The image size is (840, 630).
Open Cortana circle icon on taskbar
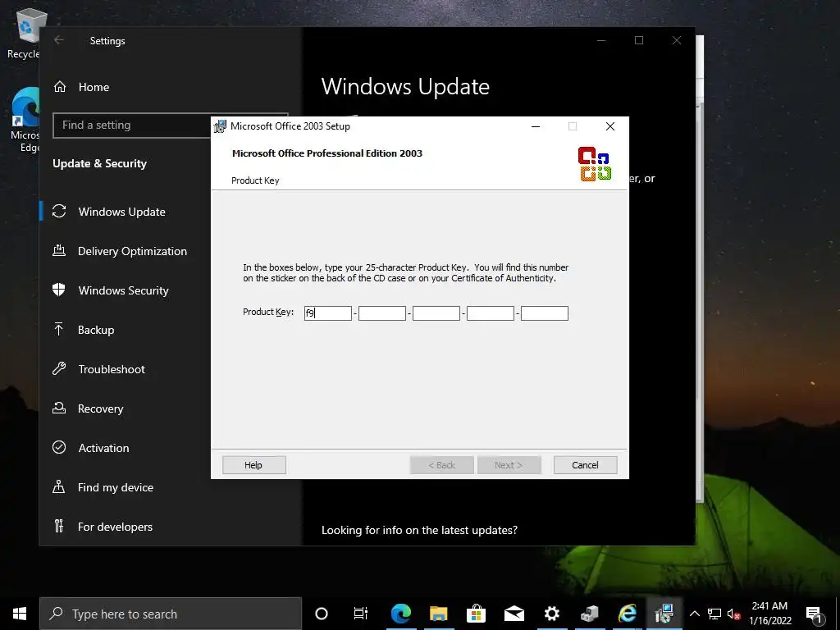tap(322, 614)
